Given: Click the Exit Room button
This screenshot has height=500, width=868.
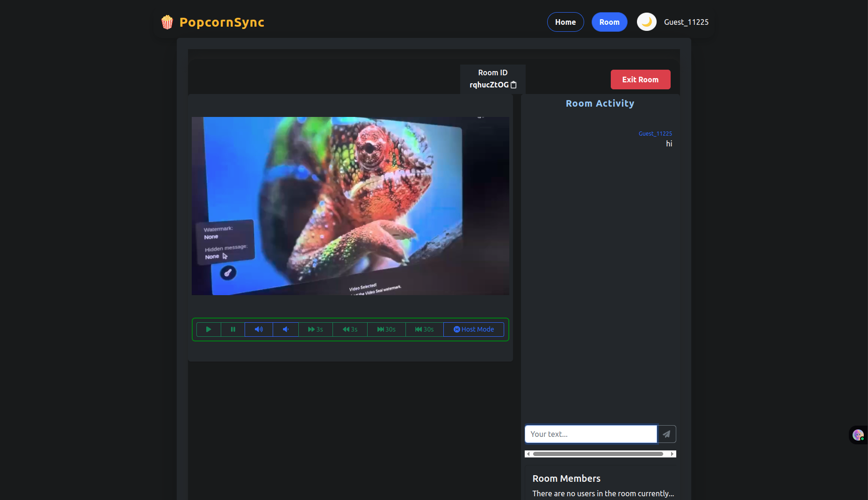Looking at the screenshot, I should tap(640, 80).
